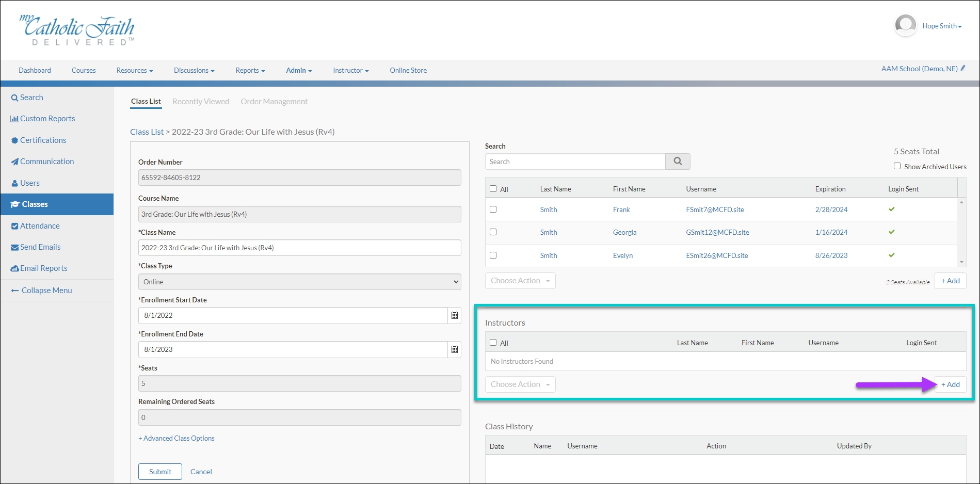Click Evelyn Smith's Login Sent checkmark

point(892,255)
